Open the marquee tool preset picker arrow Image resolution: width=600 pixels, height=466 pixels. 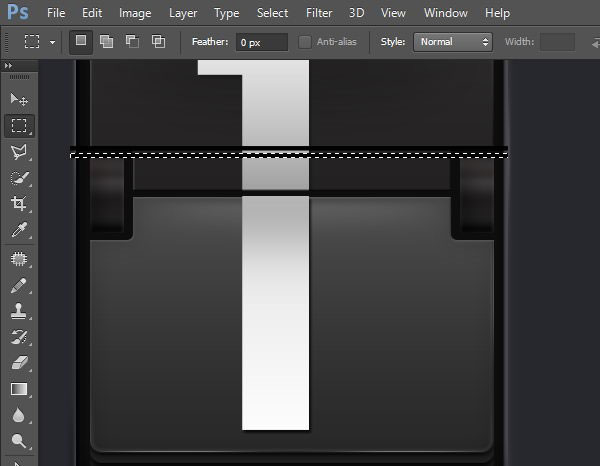click(x=51, y=42)
